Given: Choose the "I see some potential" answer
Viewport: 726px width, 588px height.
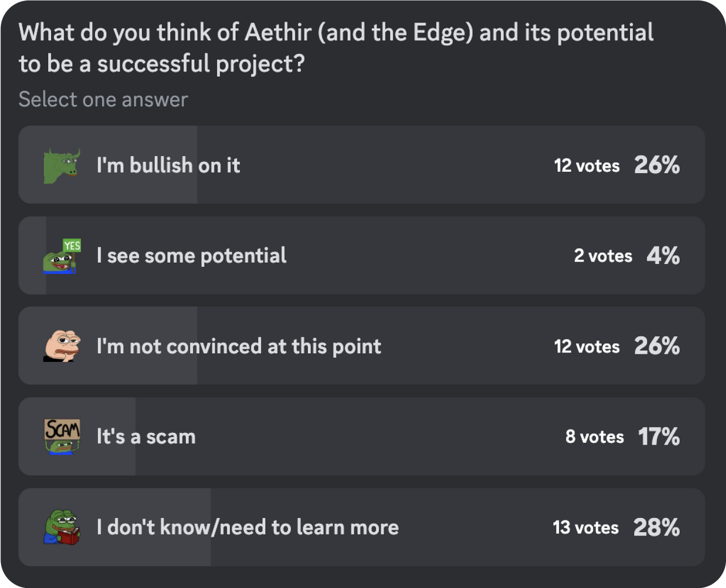Looking at the screenshot, I should tap(191, 256).
